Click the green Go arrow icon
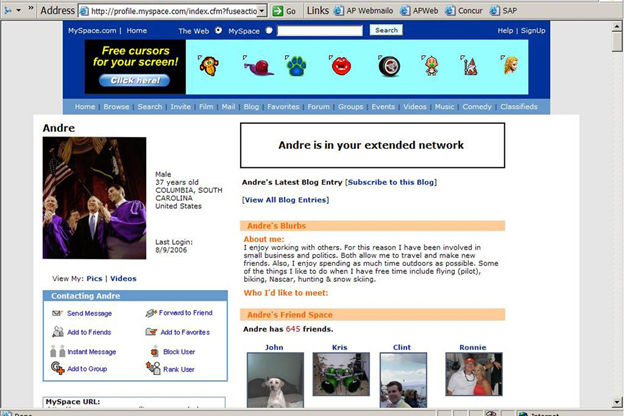The width and height of the screenshot is (624, 416). pyautogui.click(x=277, y=11)
